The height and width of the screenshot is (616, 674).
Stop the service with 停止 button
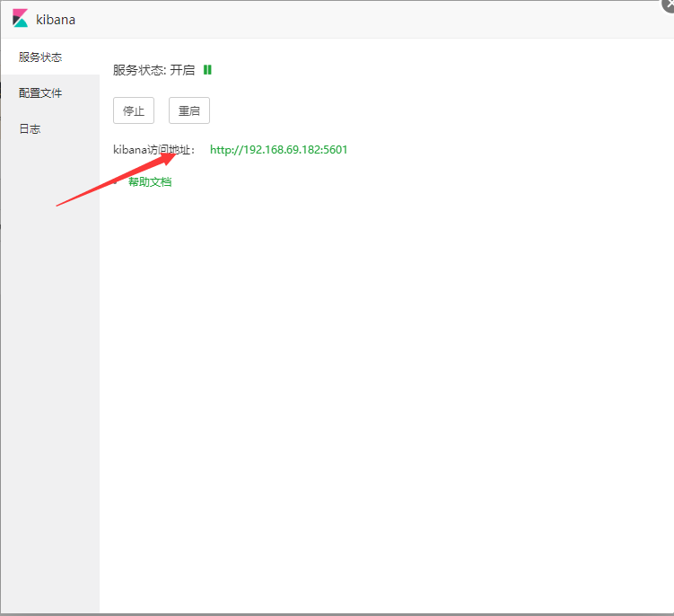tap(134, 110)
